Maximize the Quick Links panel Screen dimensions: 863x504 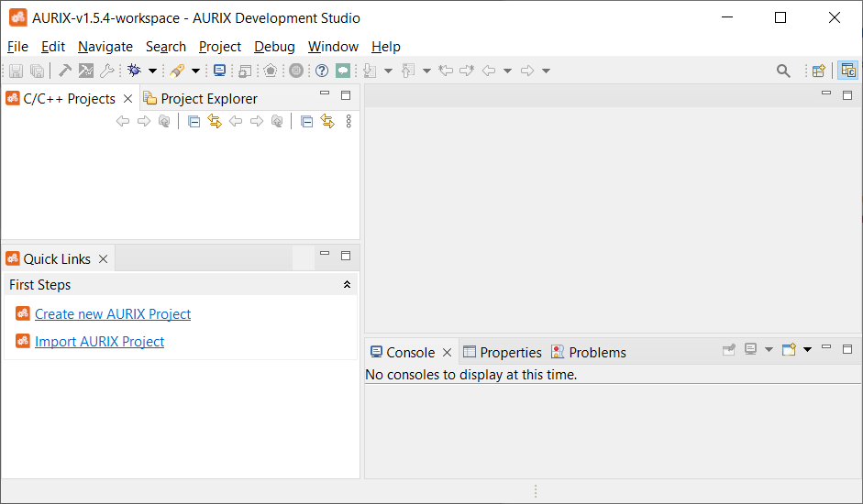pos(346,256)
